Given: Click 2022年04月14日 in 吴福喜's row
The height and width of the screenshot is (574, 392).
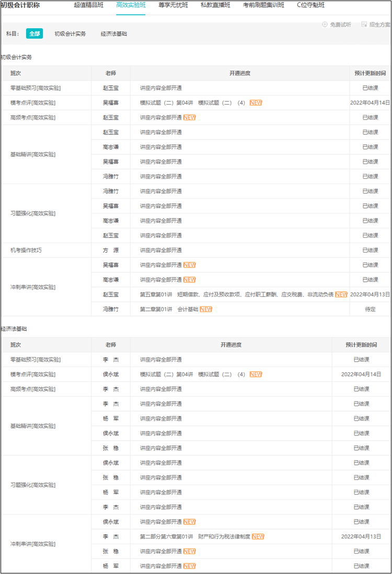Looking at the screenshot, I should (x=370, y=103).
